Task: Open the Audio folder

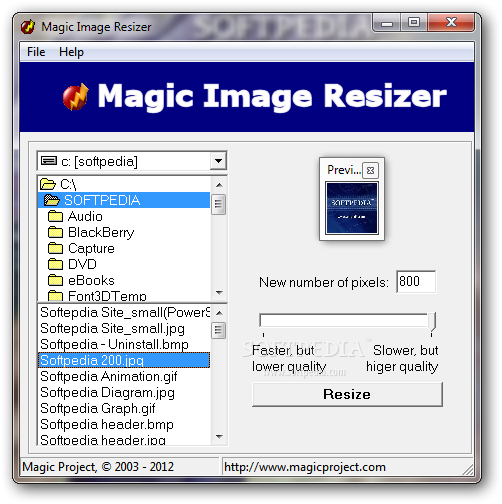Action: point(124,216)
